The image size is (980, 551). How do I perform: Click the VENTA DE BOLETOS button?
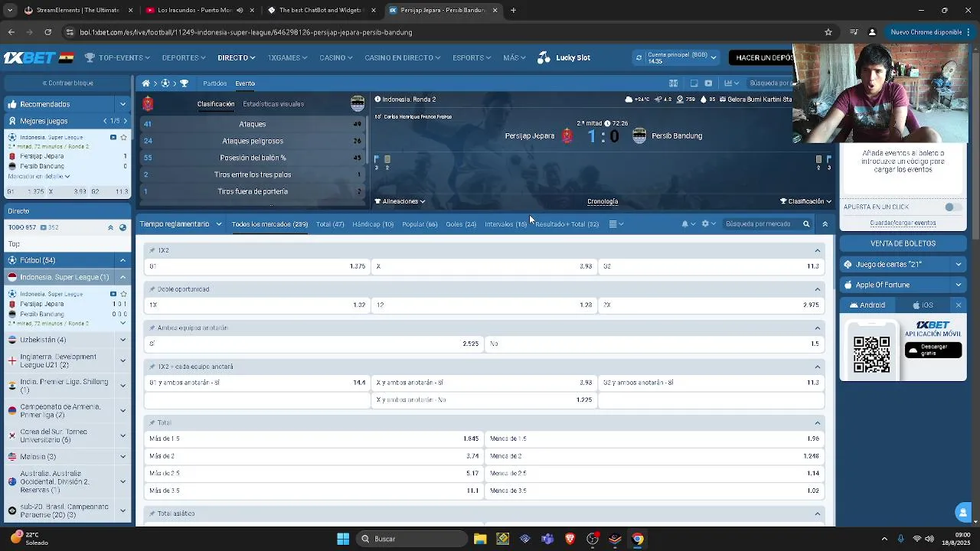pyautogui.click(x=903, y=243)
